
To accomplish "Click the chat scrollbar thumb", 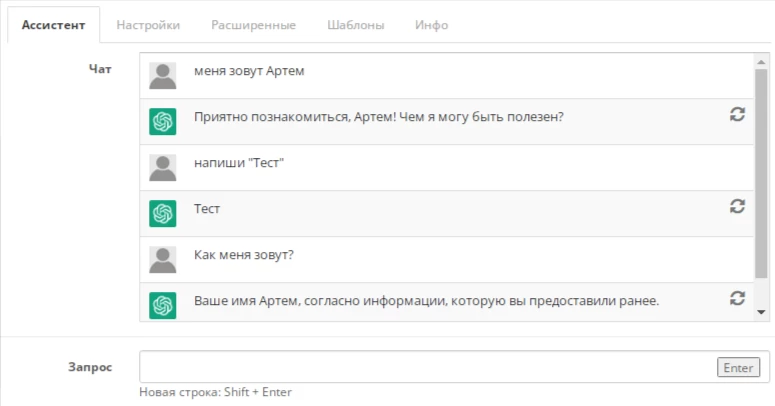I will coord(761,174).
